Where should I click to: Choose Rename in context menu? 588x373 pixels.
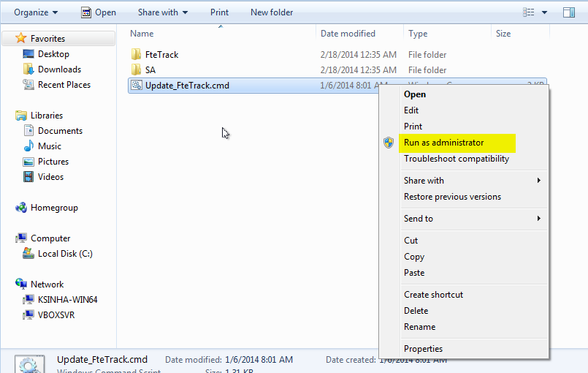click(x=419, y=327)
